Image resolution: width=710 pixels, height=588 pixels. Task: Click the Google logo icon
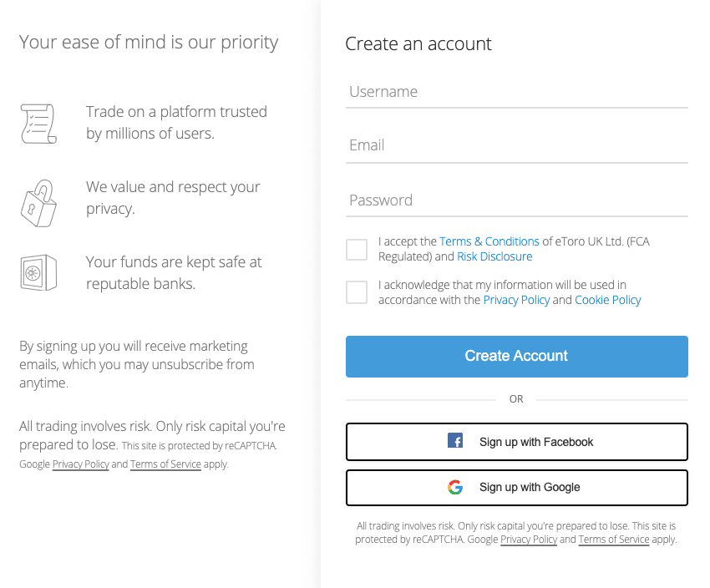(x=456, y=487)
